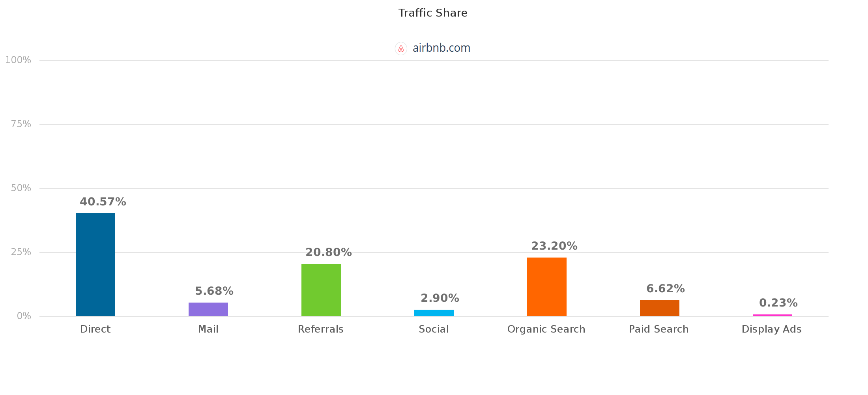The height and width of the screenshot is (395, 868).
Task: Click the 40.57% value label
Action: (103, 202)
